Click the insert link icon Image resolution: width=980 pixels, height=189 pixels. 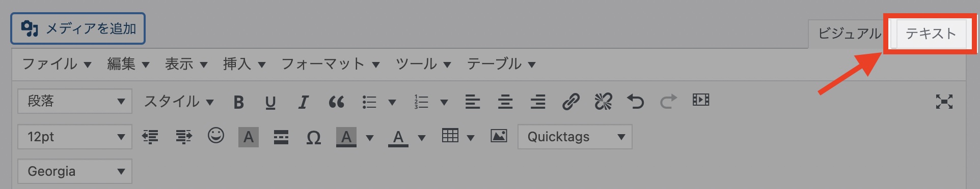point(570,102)
